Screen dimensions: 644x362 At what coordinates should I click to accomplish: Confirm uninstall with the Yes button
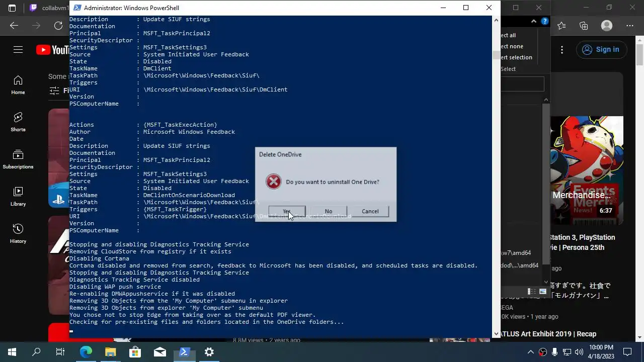(287, 211)
